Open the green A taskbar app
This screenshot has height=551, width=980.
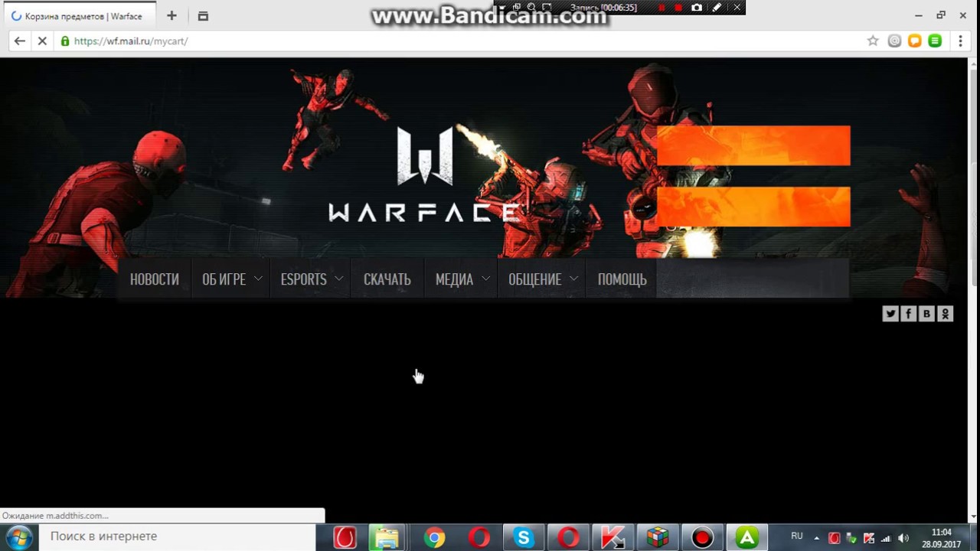(747, 537)
